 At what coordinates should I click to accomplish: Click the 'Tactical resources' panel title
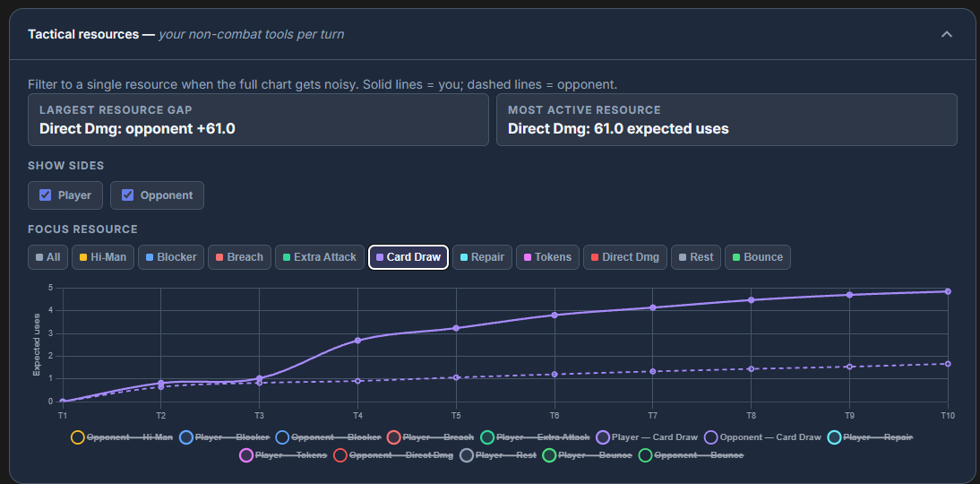(83, 34)
